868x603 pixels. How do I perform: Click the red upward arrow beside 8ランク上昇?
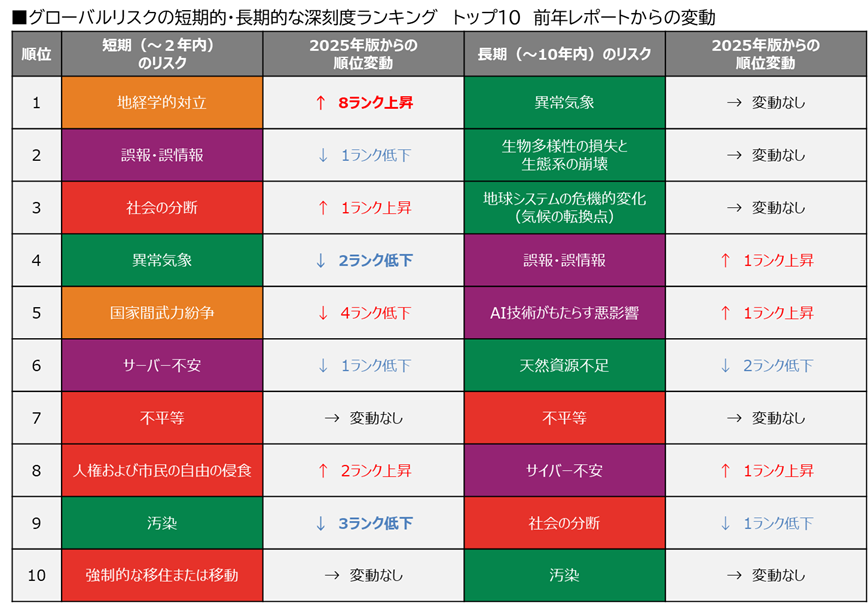click(x=322, y=103)
